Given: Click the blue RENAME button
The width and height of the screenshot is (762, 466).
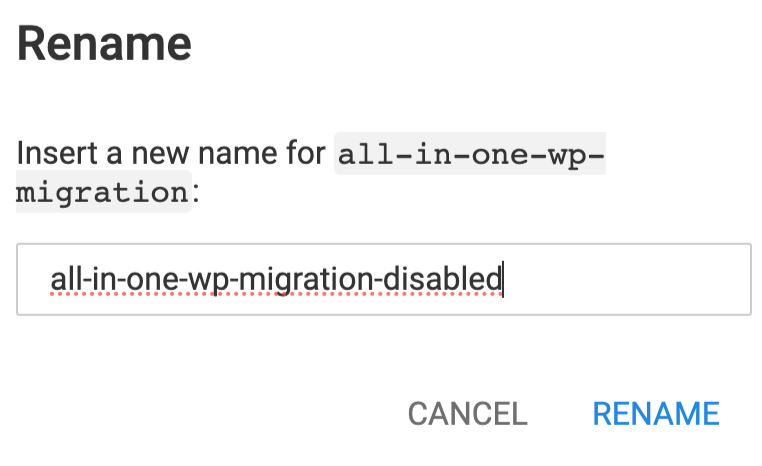Looking at the screenshot, I should pos(655,413).
